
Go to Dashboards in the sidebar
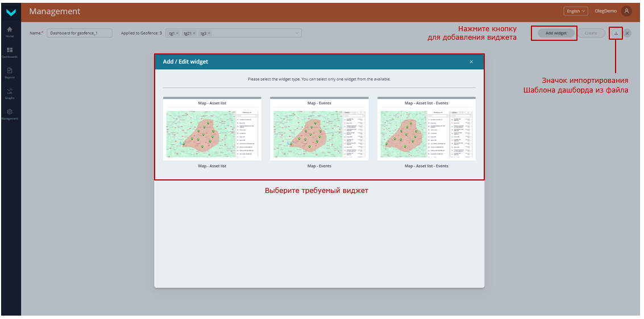click(10, 52)
